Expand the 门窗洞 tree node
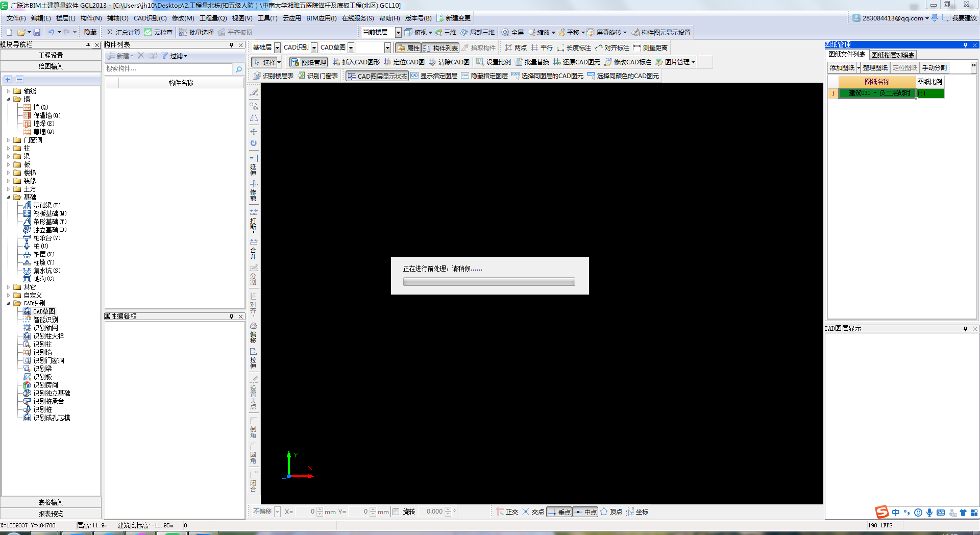This screenshot has height=535, width=980. click(8, 140)
